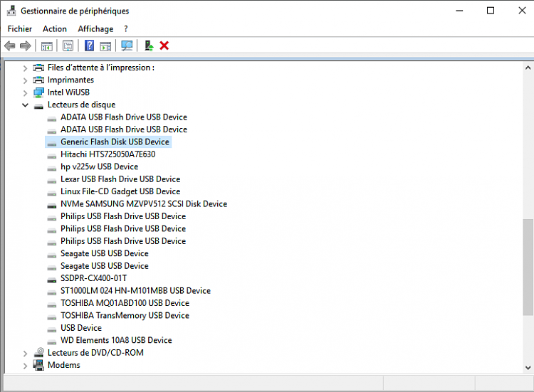Expand the Lecteurs de DVD/CD-ROM category
Image resolution: width=534 pixels, height=392 pixels.
point(26,353)
